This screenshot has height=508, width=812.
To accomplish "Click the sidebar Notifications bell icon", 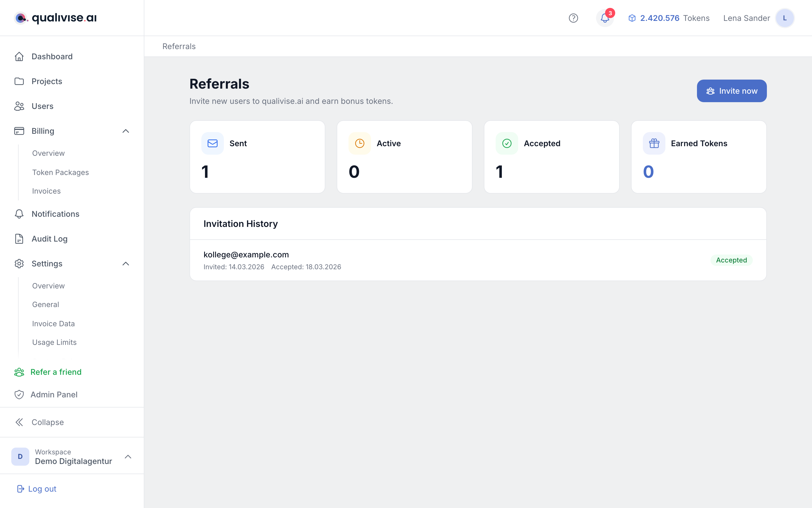I will click(x=19, y=214).
